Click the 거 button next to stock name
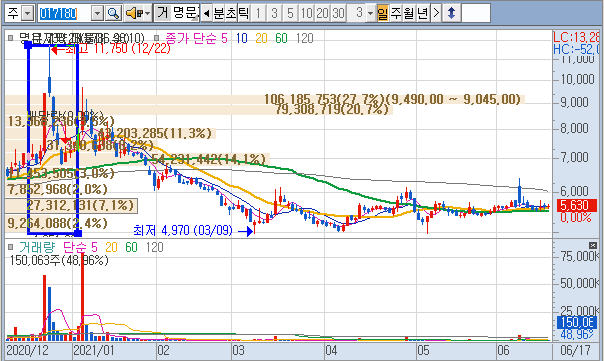The height and width of the screenshot is (361, 604). pos(162,13)
